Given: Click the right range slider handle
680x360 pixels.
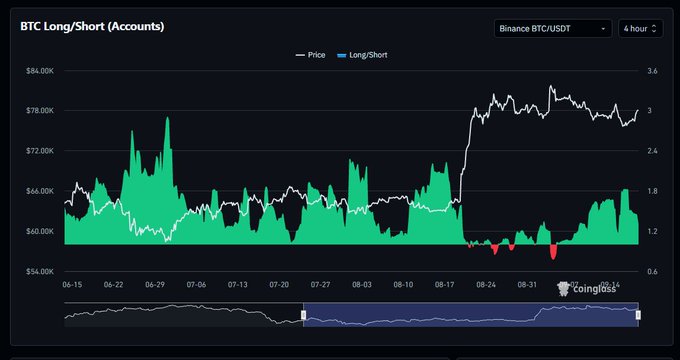Looking at the screenshot, I should pyautogui.click(x=638, y=315).
